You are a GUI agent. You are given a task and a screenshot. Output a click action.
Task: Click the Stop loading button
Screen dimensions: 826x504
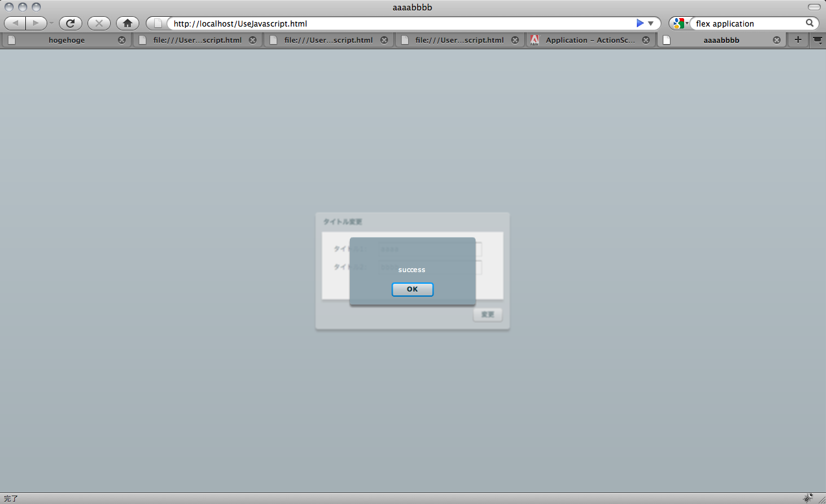(x=98, y=23)
